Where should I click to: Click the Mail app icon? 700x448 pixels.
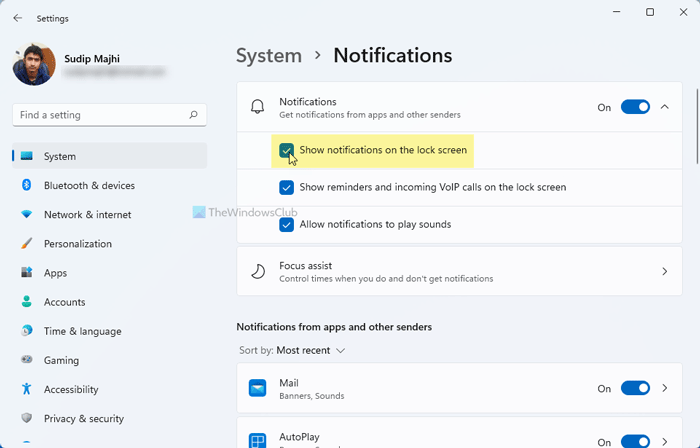point(258,389)
